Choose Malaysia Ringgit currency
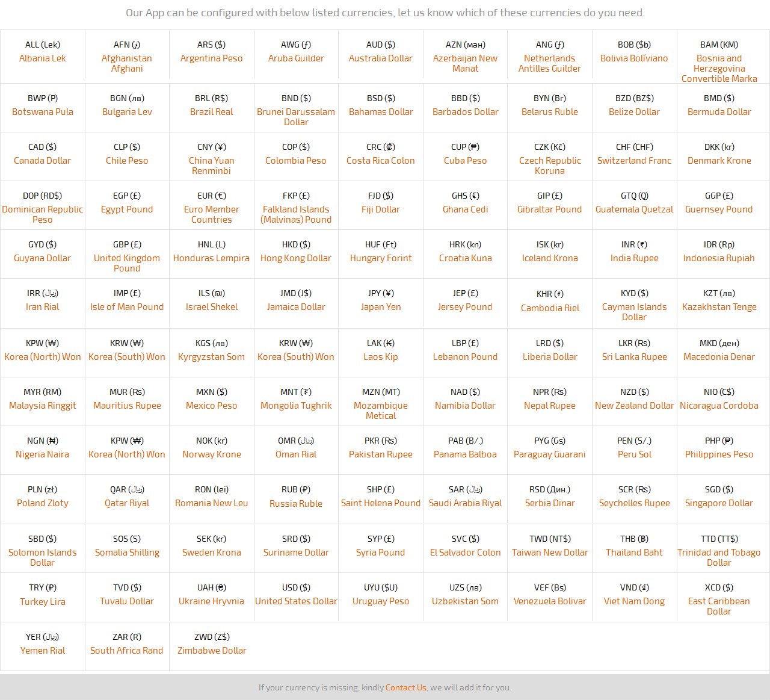 (x=42, y=406)
